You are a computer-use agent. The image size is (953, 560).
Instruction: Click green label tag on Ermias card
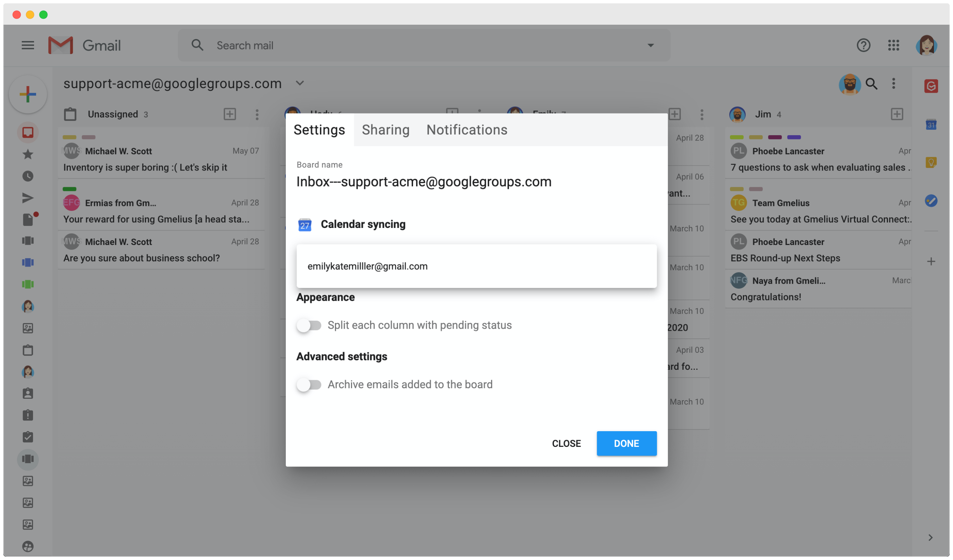[69, 189]
